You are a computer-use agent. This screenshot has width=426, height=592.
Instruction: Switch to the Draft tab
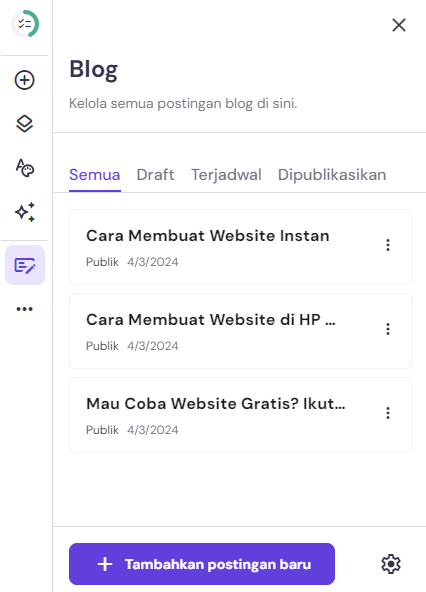(x=155, y=175)
